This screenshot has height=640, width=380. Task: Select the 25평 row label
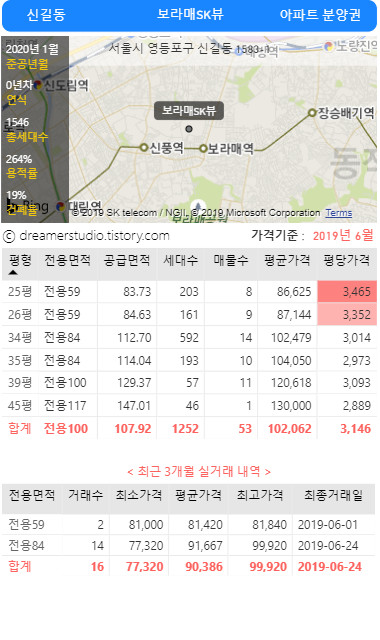coord(20,292)
